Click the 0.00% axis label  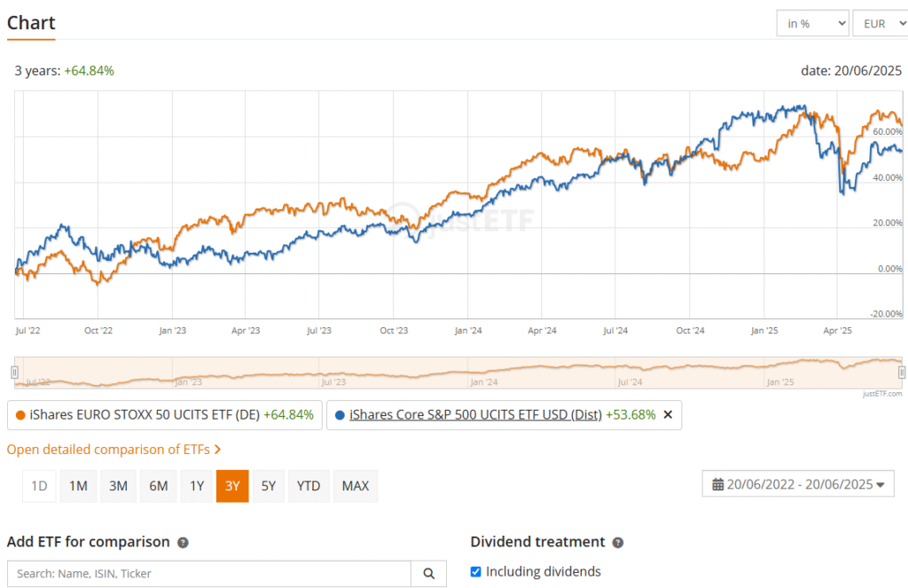[x=889, y=268]
